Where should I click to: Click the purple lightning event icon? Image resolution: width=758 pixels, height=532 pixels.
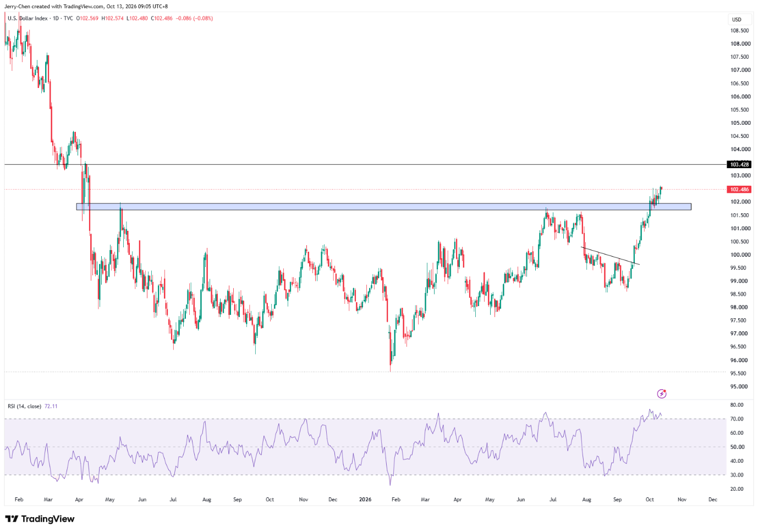662,394
